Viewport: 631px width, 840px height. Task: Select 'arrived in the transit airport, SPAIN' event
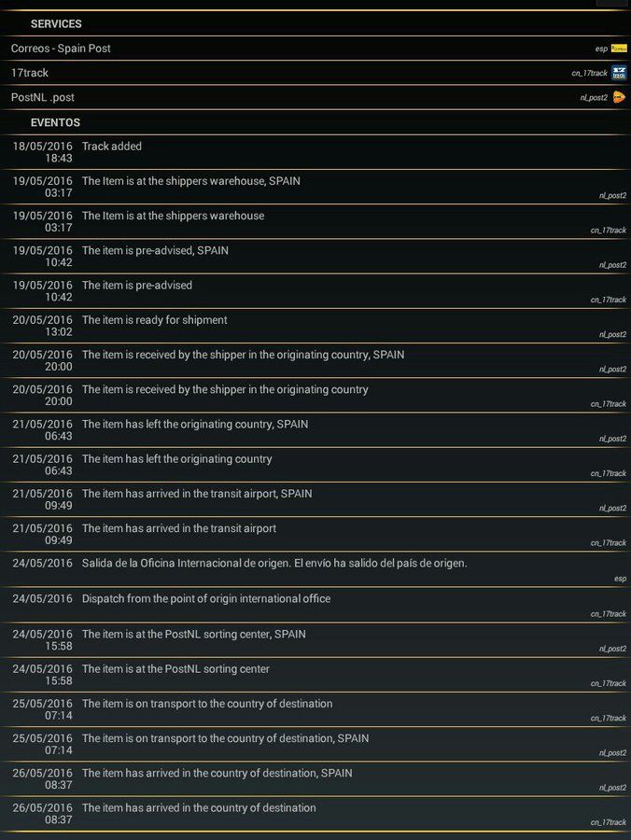tap(315, 500)
